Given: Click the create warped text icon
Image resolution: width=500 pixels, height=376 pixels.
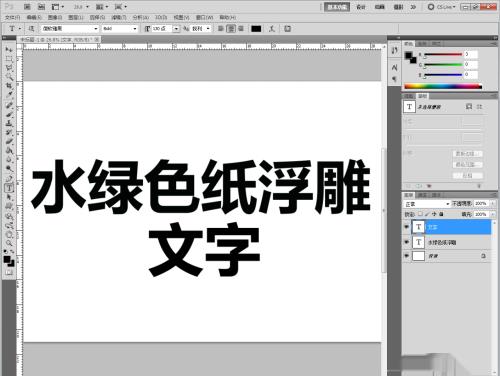Looking at the screenshot, I should pos(272,29).
